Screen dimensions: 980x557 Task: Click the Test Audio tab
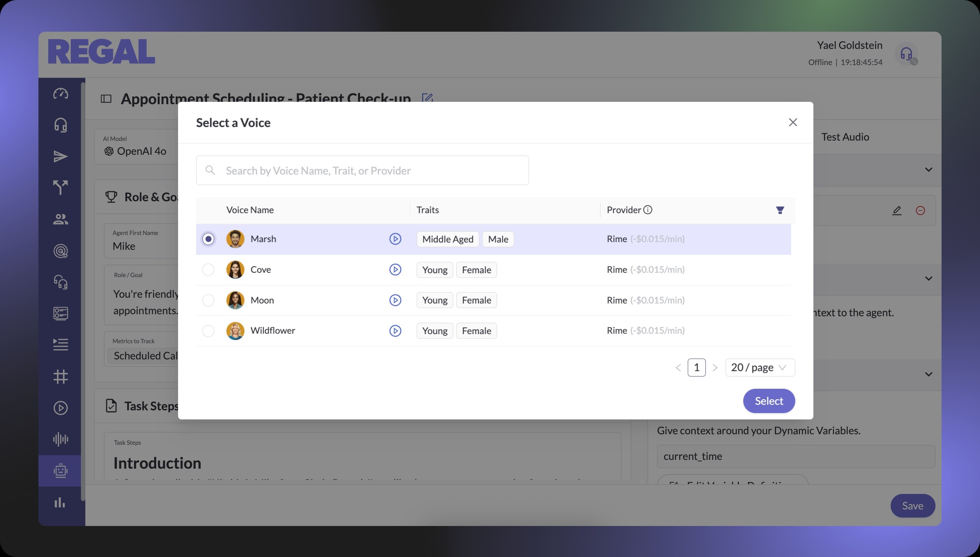(x=845, y=137)
